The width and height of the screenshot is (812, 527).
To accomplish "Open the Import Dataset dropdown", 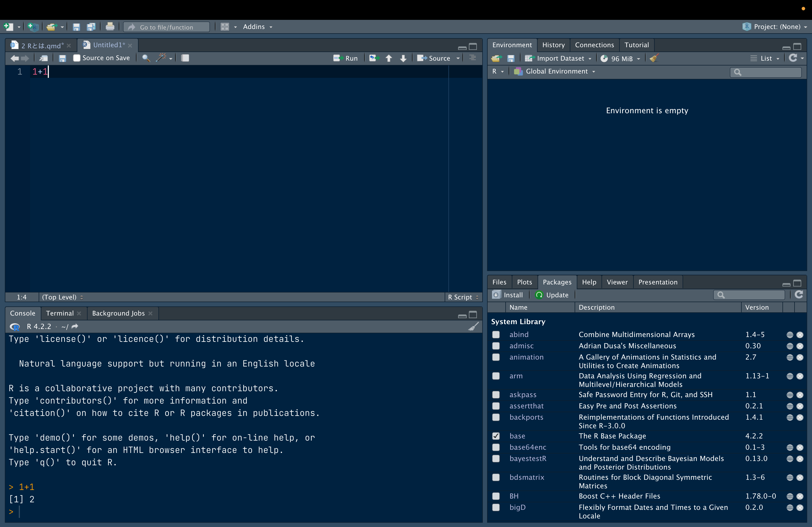I will tap(560, 58).
